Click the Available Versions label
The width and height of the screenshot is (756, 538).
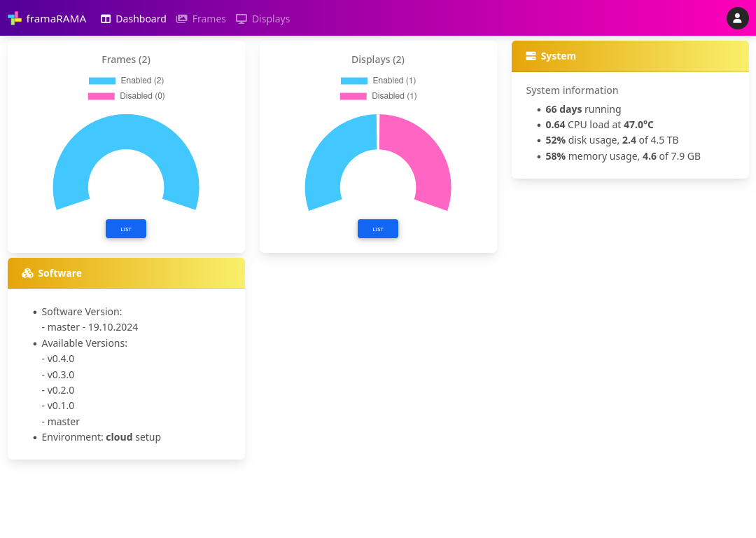pos(85,343)
